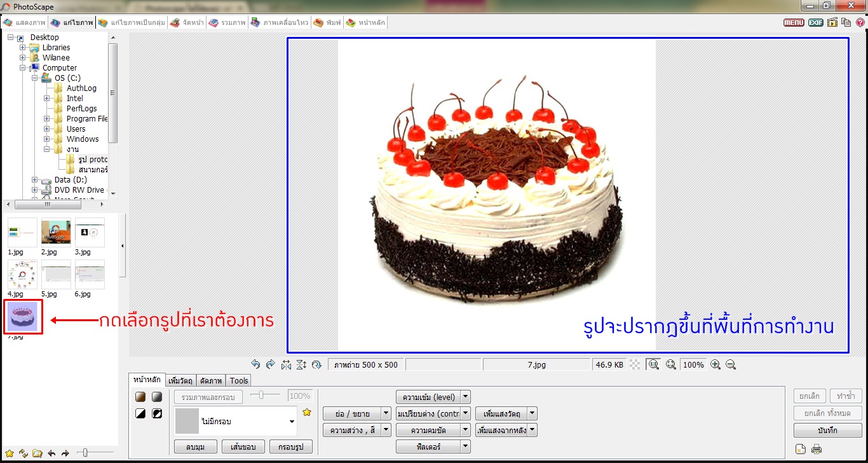The width and height of the screenshot is (868, 463).
Task: Click the negative invert circle icon
Action: click(157, 413)
